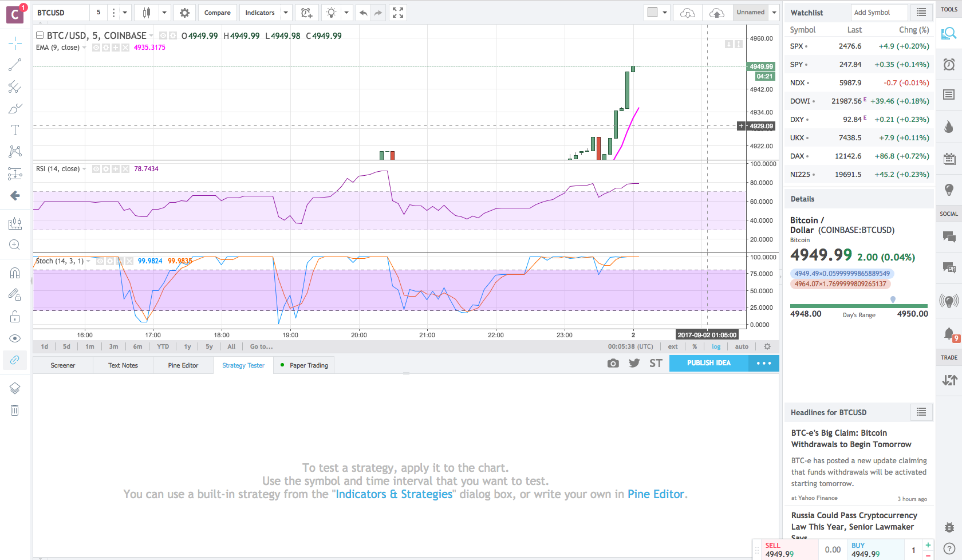Click the Day's Range slider marker
The width and height of the screenshot is (962, 560).
(x=893, y=299)
